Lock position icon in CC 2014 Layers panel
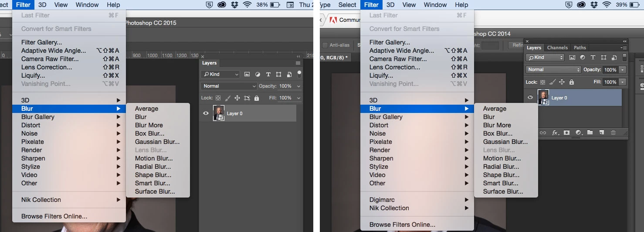This screenshot has width=644, height=232. [562, 82]
